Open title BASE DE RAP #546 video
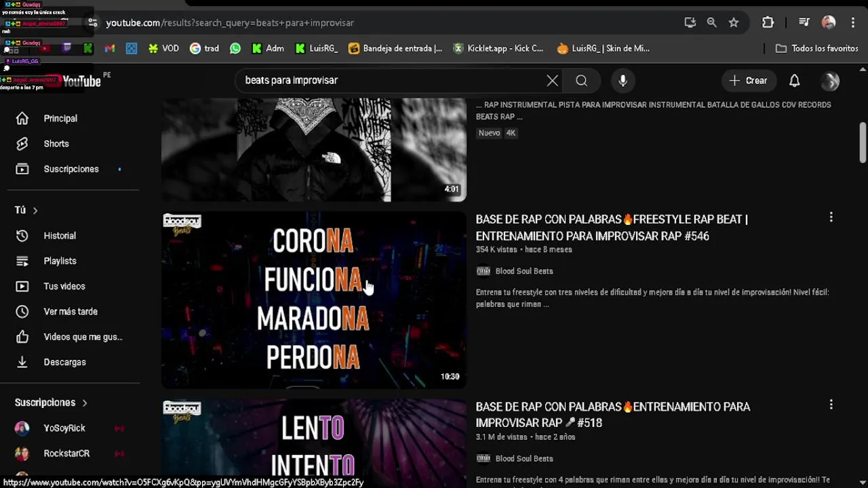 pyautogui.click(x=612, y=228)
